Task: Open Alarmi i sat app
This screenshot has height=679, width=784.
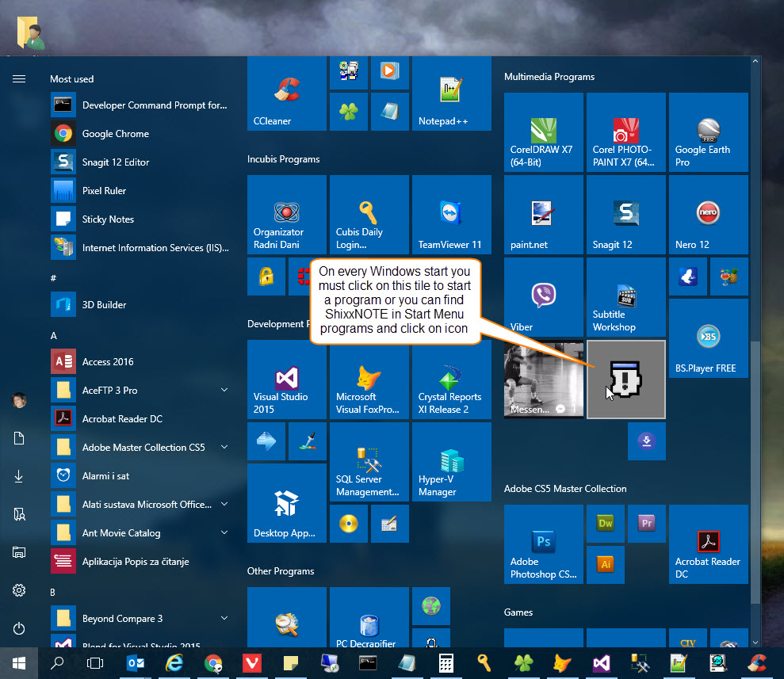Action: [140, 475]
